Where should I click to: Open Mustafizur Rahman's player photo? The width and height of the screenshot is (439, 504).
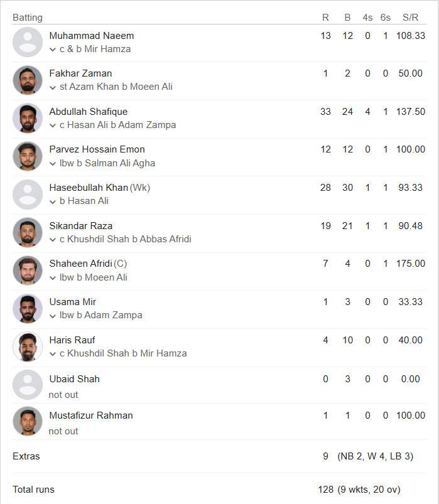click(28, 421)
